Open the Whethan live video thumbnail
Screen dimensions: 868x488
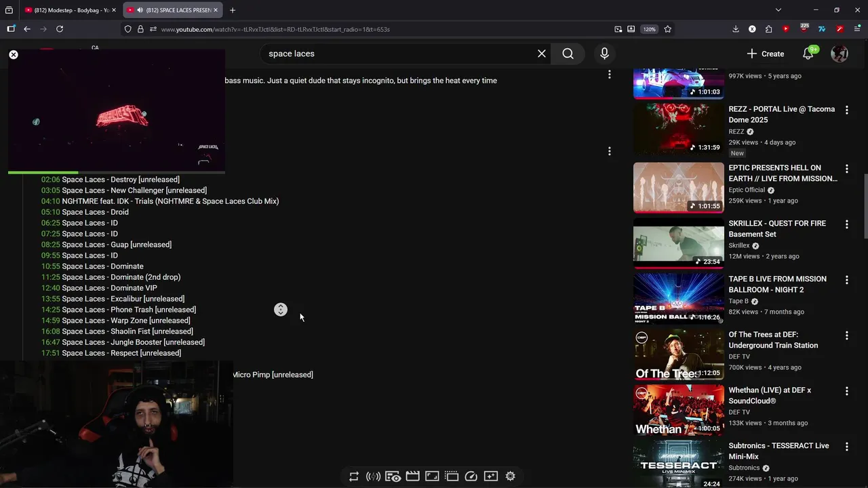[679, 410]
